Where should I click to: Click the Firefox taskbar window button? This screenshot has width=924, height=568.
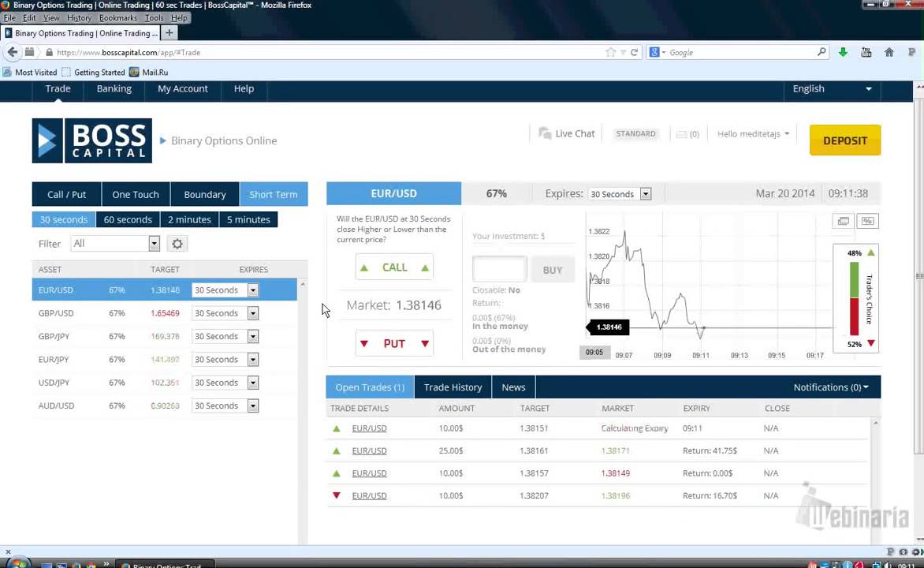164,563
